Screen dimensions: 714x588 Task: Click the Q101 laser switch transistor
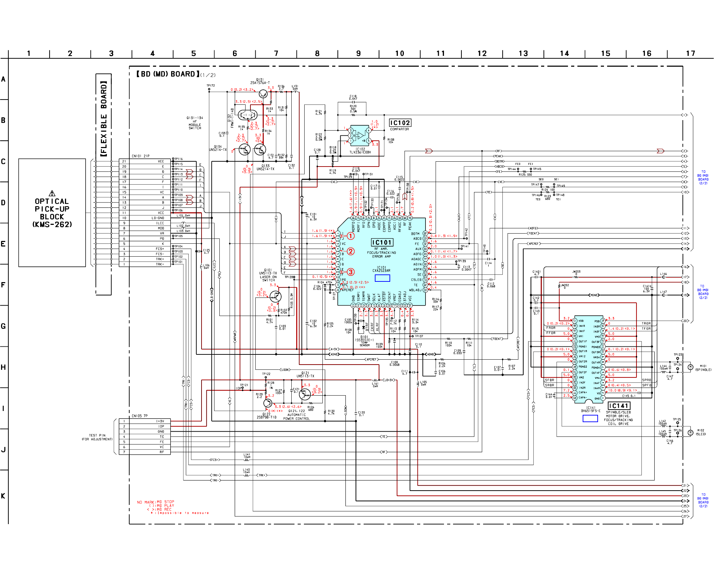coord(276,297)
